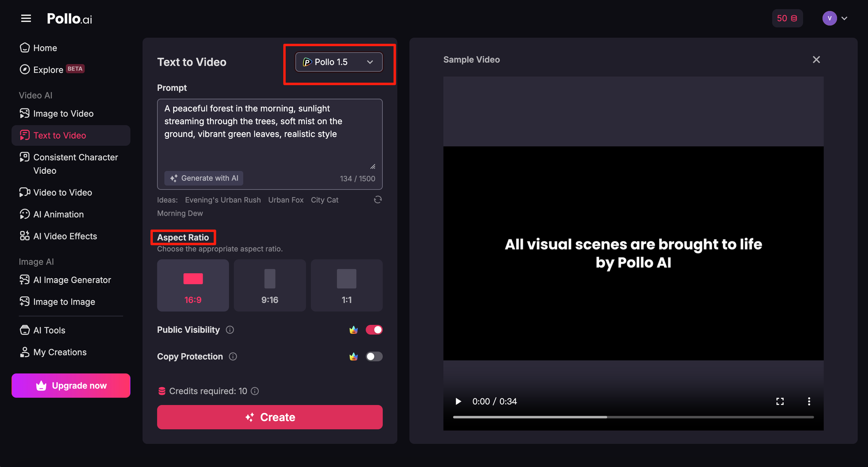Viewport: 868px width, 467px height.
Task: Click the sample video frame
Action: (633, 253)
